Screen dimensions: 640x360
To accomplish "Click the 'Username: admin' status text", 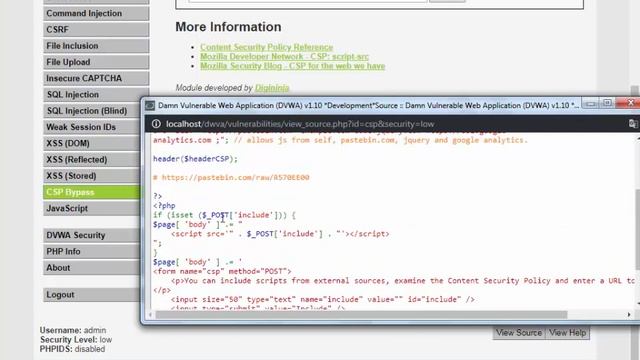I will 73,330.
